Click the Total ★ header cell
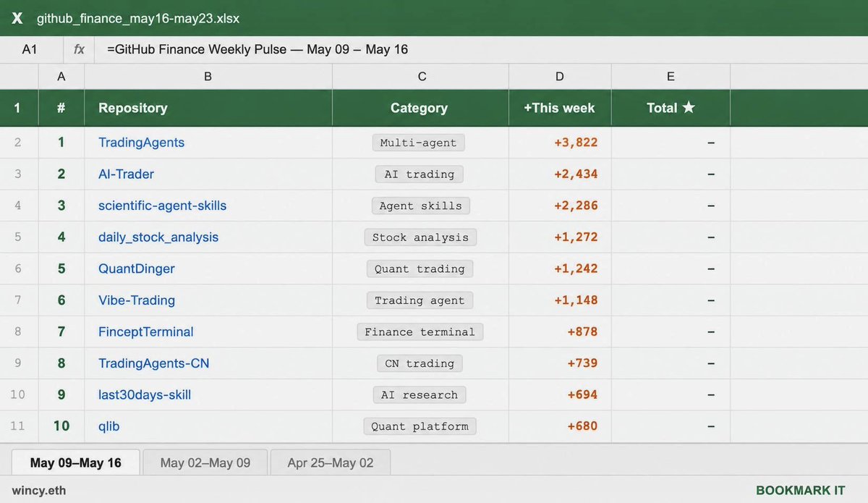Image resolution: width=868 pixels, height=503 pixels. 671,108
